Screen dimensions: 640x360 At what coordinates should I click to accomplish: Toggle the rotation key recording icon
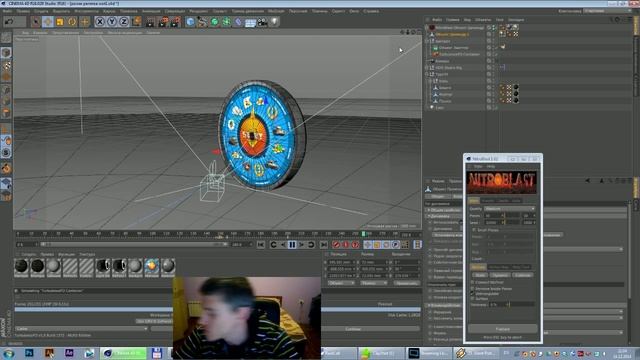tap(386, 244)
